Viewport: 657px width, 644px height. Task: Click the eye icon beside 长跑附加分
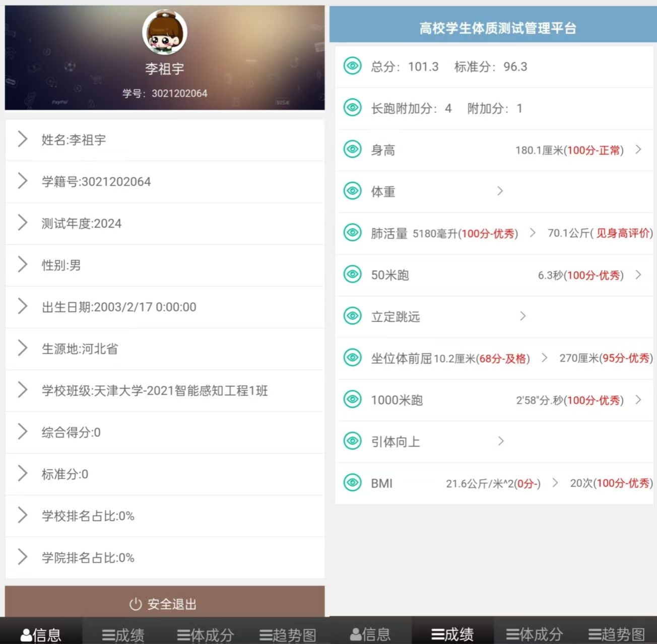(x=353, y=108)
